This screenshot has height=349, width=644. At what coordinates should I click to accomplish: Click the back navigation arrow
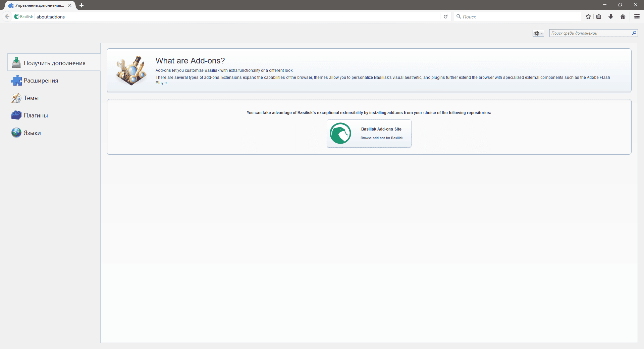point(7,16)
